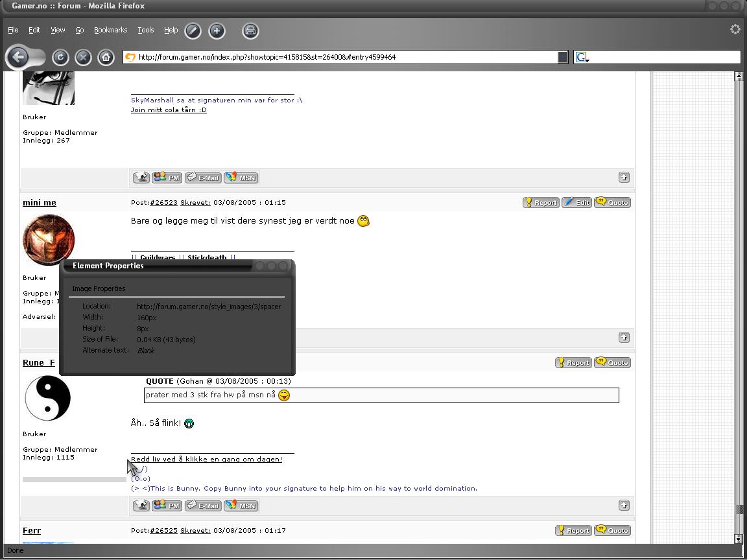Open the Home page icon
The width and height of the screenshot is (749, 560).
pos(106,58)
